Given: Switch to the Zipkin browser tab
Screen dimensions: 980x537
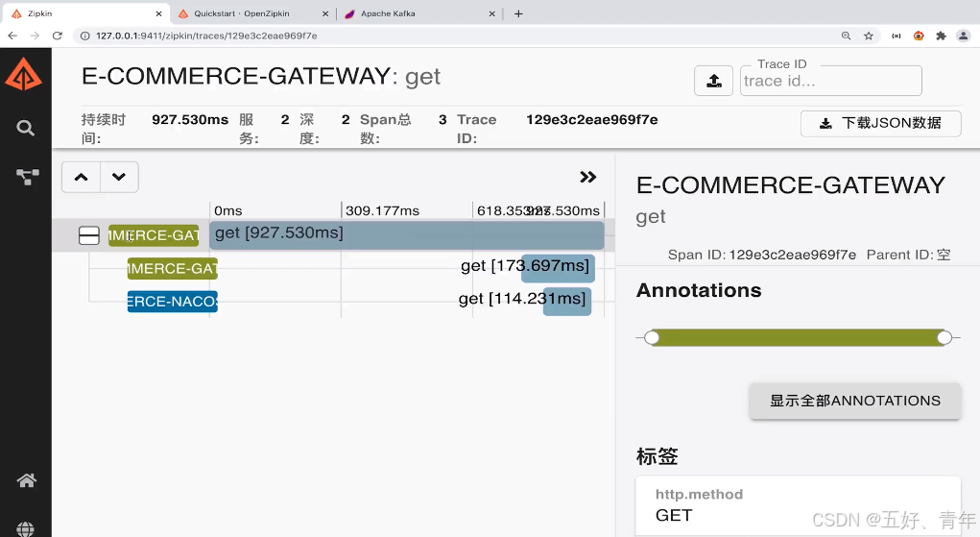Looking at the screenshot, I should [84, 13].
